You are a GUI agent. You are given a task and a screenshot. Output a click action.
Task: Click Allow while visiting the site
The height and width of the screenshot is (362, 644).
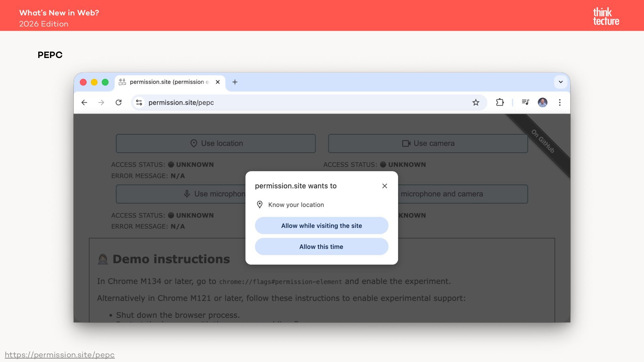(x=321, y=226)
